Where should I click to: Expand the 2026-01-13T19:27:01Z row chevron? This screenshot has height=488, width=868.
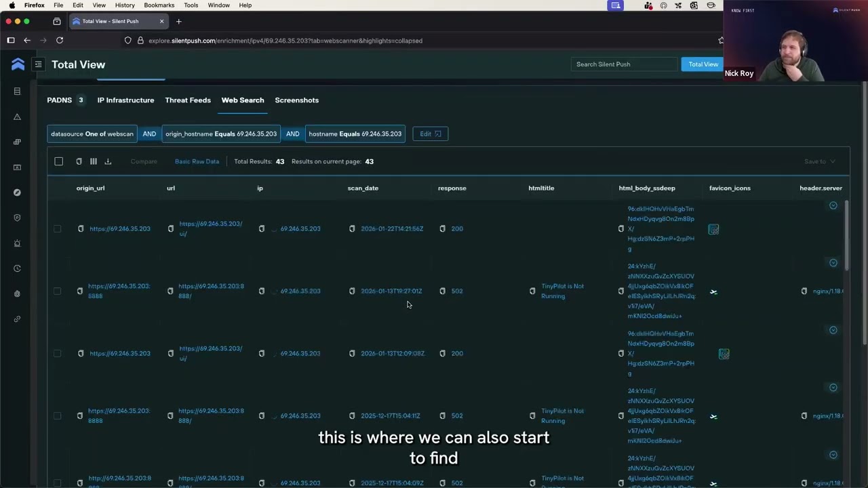tap(833, 263)
